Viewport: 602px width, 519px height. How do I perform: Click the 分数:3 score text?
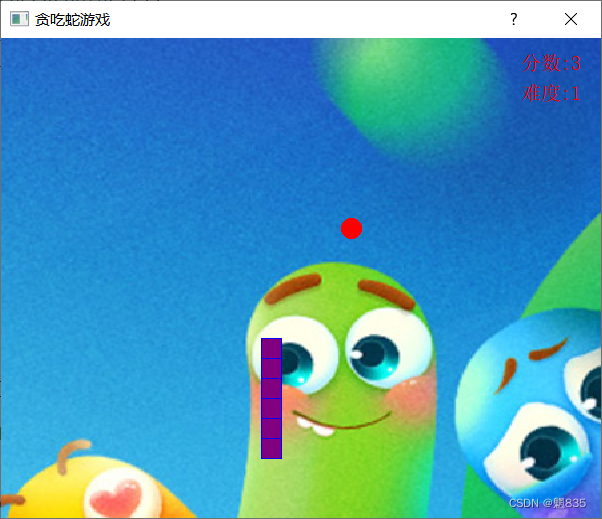tap(551, 63)
